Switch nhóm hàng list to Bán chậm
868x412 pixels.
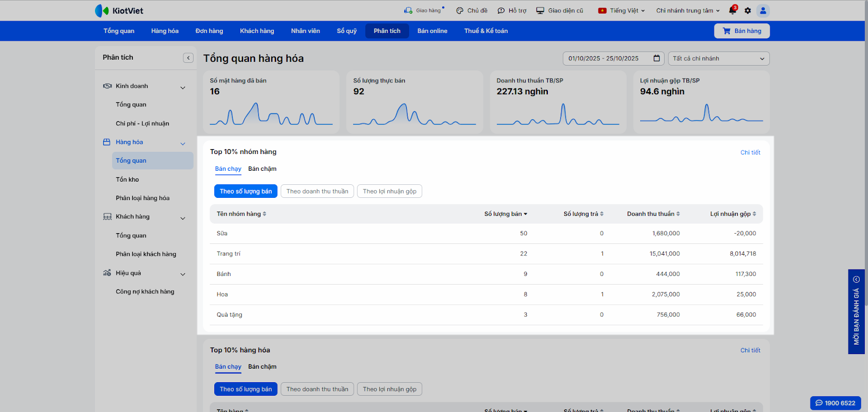(x=262, y=169)
